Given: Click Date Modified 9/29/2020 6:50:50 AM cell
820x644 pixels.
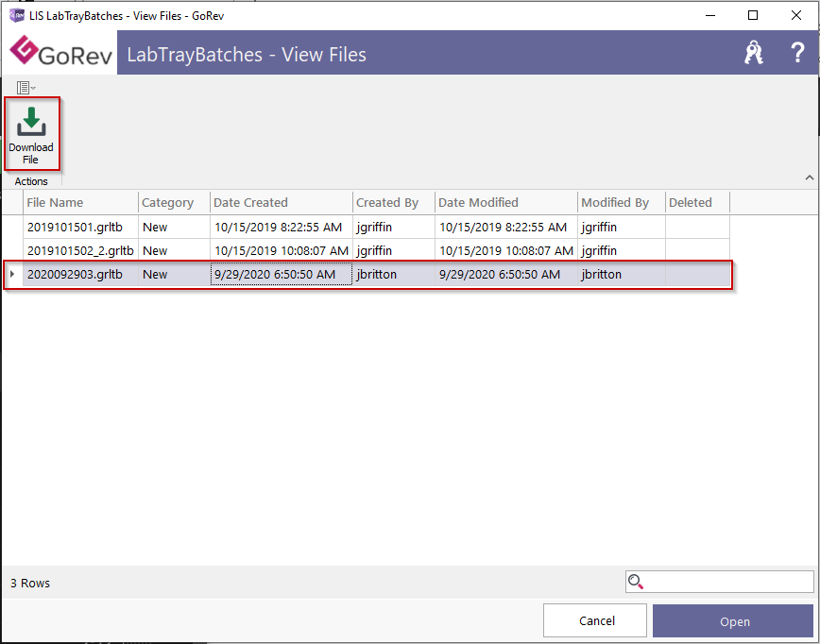Looking at the screenshot, I should 506,275.
